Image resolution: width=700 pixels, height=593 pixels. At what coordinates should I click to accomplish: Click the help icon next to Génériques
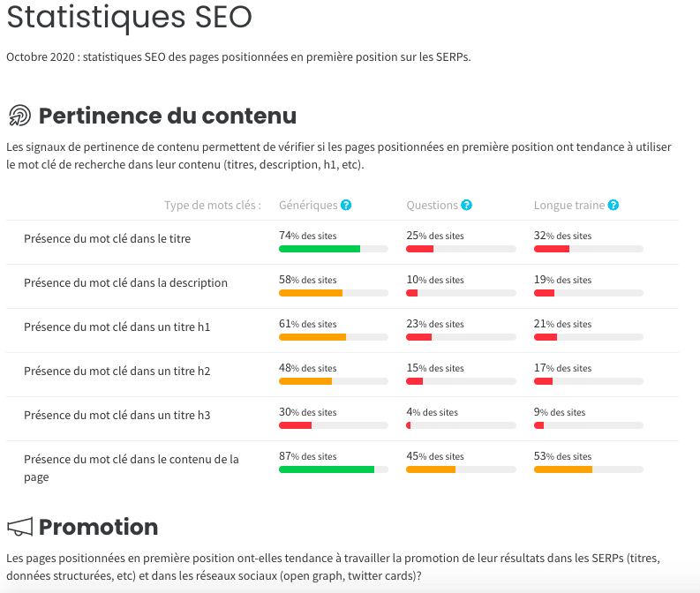click(347, 206)
